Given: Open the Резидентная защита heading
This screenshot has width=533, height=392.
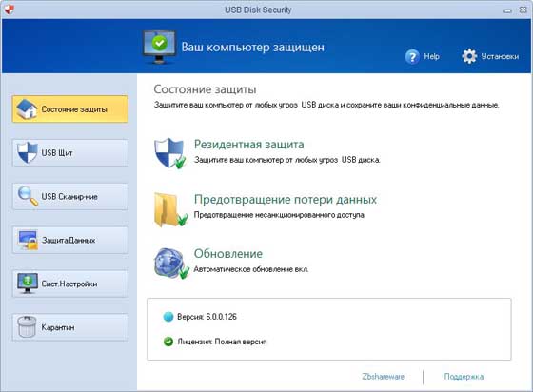Looking at the screenshot, I should tap(248, 145).
